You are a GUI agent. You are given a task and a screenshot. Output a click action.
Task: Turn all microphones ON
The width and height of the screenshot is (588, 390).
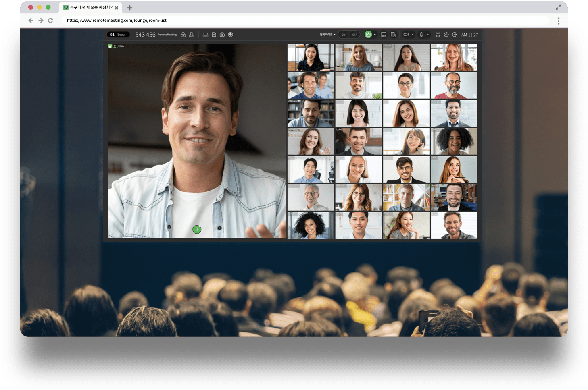pos(343,35)
